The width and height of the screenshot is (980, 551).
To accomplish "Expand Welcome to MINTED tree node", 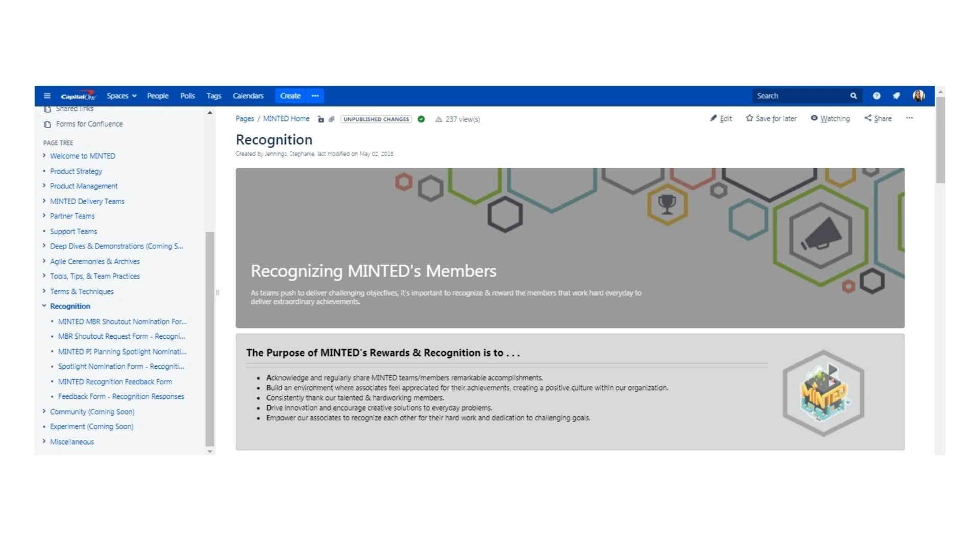I will click(44, 156).
